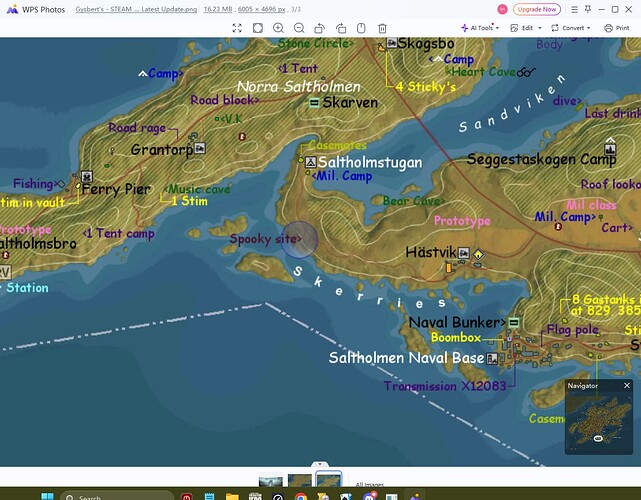Pin the window on top
Screen dimensions: 641x500
coord(588,9)
